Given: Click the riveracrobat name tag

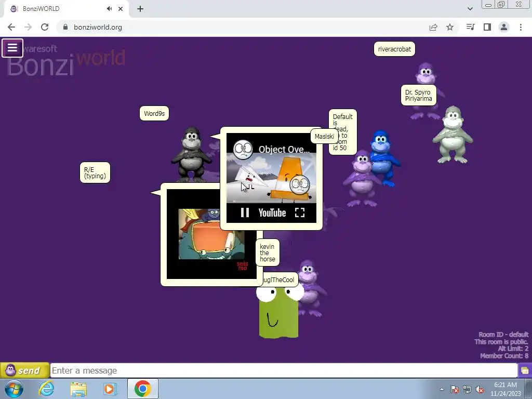Looking at the screenshot, I should coord(394,49).
